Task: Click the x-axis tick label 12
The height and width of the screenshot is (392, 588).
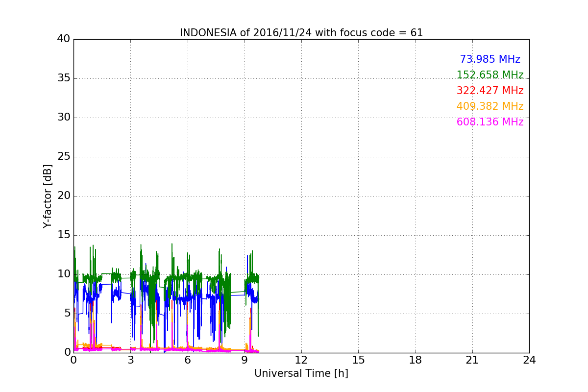Action: pos(301,360)
